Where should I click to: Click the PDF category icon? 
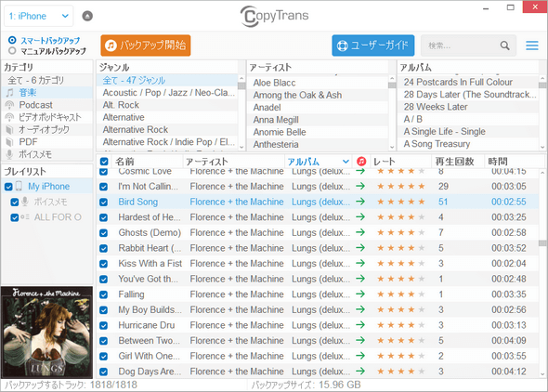click(x=10, y=142)
